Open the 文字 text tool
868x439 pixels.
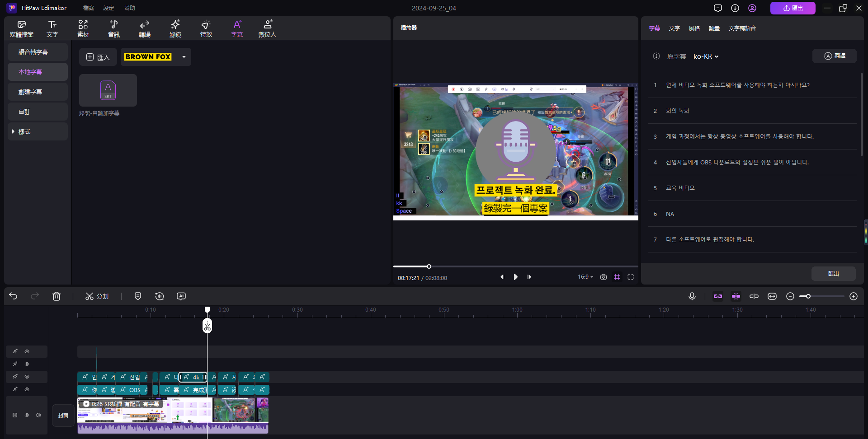(52, 28)
